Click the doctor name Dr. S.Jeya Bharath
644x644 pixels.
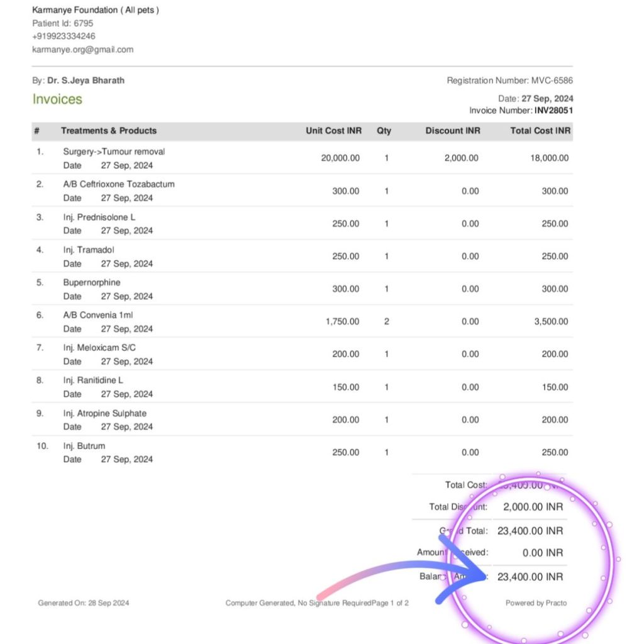point(86,80)
